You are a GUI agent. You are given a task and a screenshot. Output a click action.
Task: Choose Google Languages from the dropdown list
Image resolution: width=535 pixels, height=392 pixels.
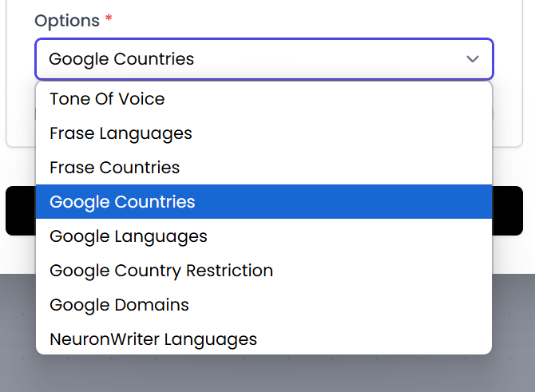point(128,236)
